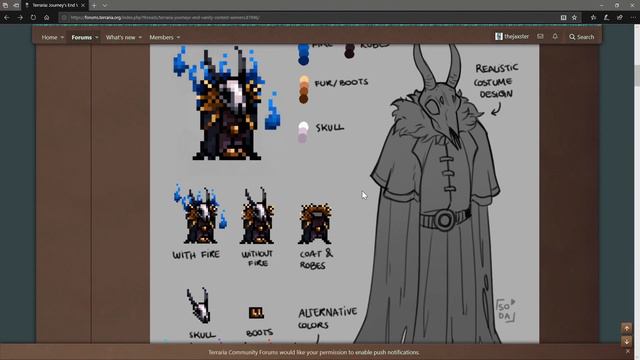Screen dimensions: 640x360
Task: Open the Members nav item
Action: click(161, 37)
